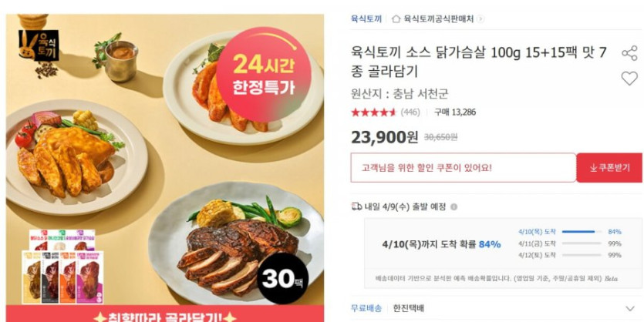Click the product package thumbnails on image
The width and height of the screenshot is (644, 322).
click(x=62, y=267)
